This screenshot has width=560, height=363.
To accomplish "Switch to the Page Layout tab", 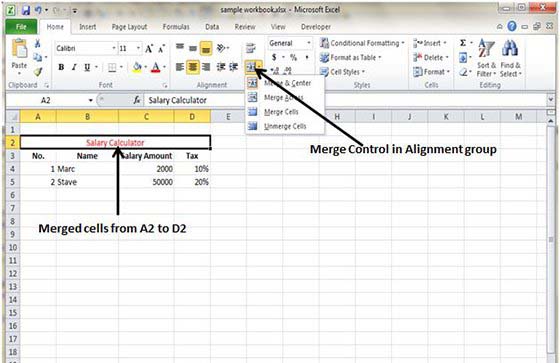I will point(129,27).
